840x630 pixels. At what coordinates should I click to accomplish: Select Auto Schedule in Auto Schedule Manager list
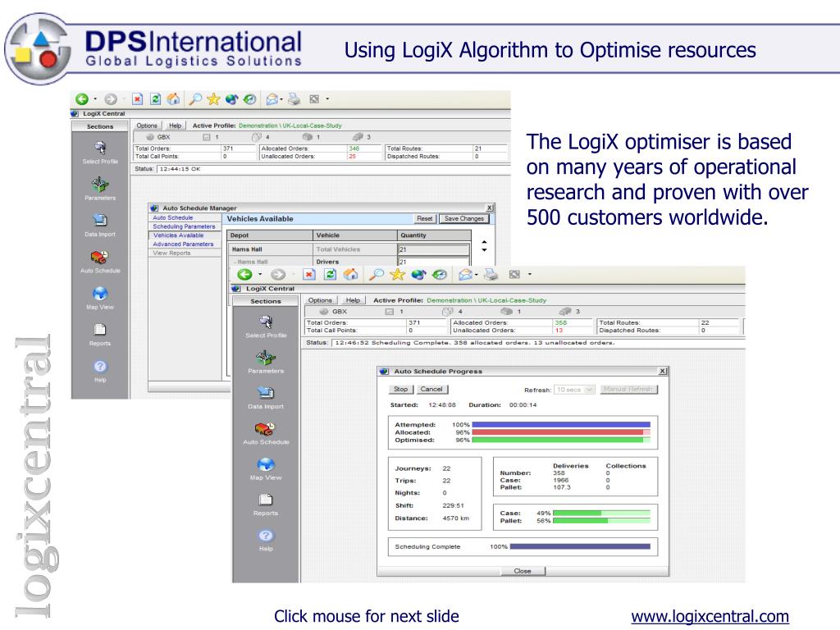[172, 217]
